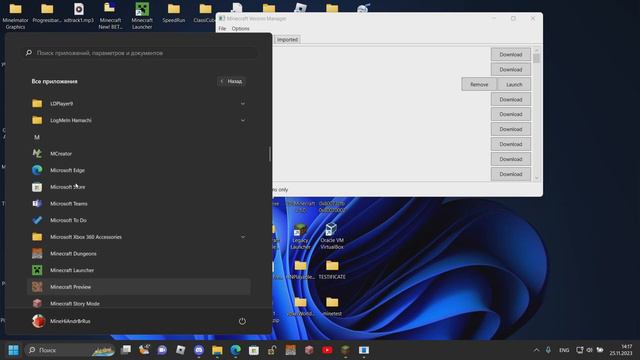The image size is (640, 360).
Task: Expand the LDPlayer9 folder chevron
Action: click(243, 104)
